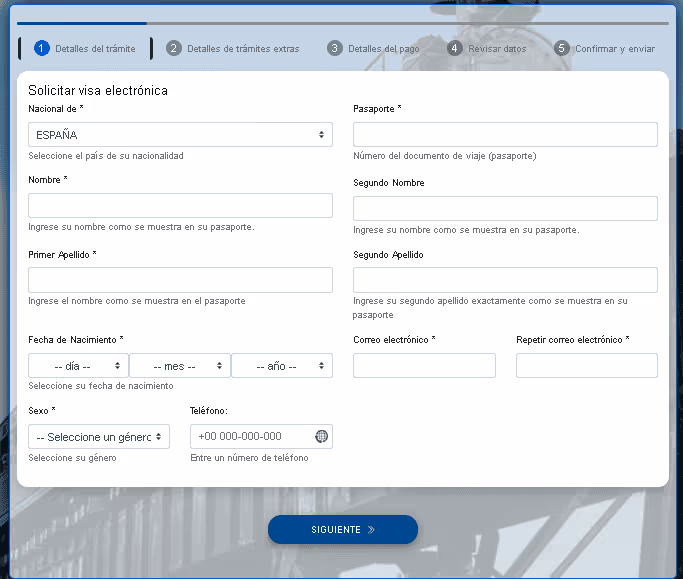Click the globe icon in Teléfono field
The width and height of the screenshot is (683, 579).
(x=321, y=436)
